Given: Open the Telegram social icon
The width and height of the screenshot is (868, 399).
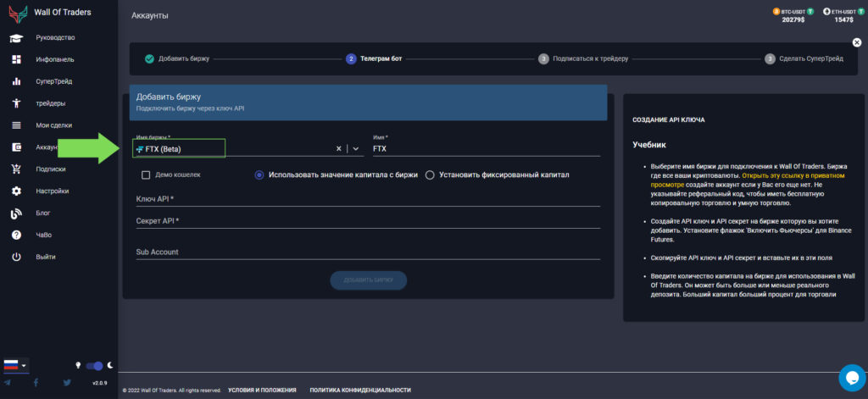Looking at the screenshot, I should tap(8, 383).
